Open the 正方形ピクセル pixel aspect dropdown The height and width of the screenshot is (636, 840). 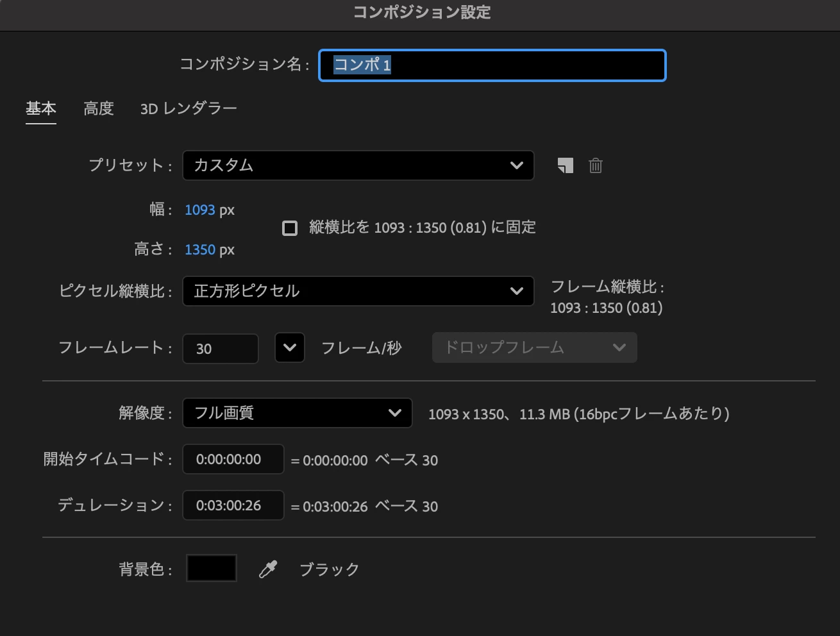click(358, 291)
